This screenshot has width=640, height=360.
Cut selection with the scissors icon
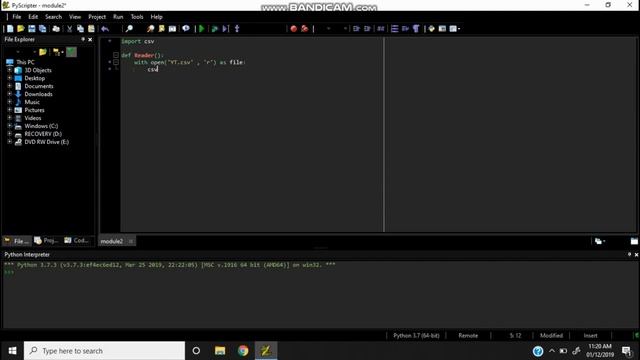pyautogui.click(x=69, y=29)
